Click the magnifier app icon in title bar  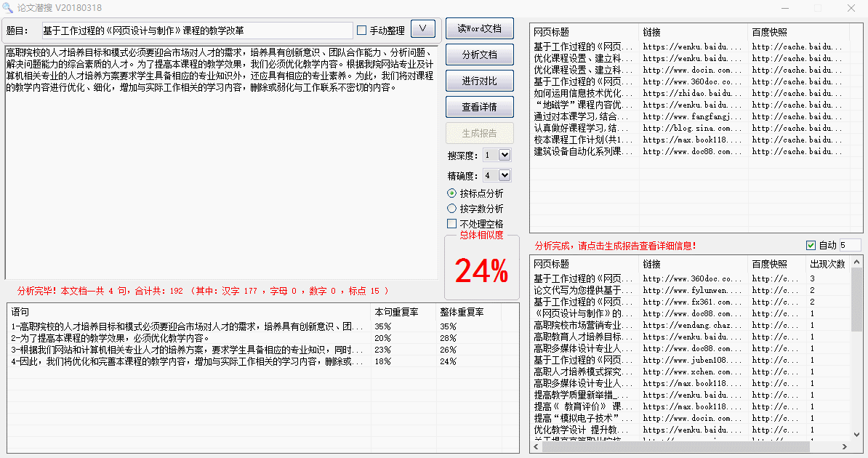tap(7, 8)
